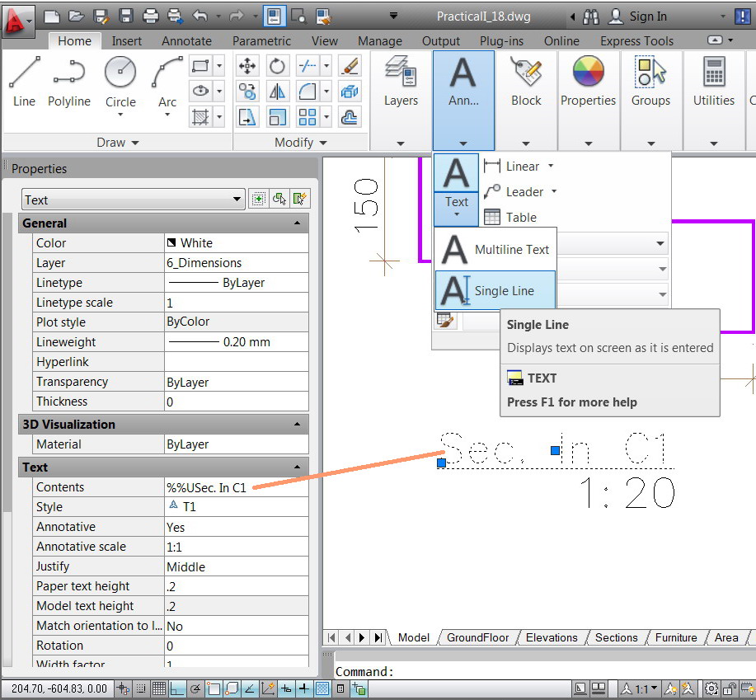Activate the Copy tool

pyautogui.click(x=247, y=92)
